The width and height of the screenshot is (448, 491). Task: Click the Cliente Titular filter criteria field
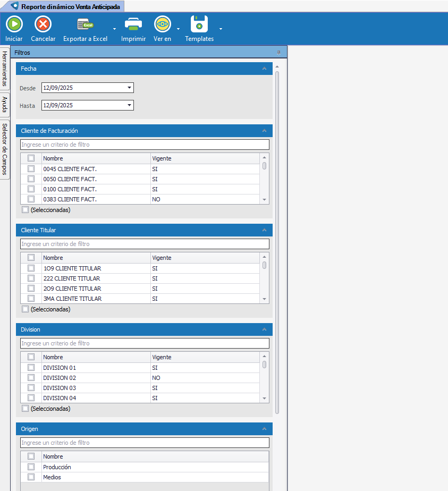(x=145, y=244)
